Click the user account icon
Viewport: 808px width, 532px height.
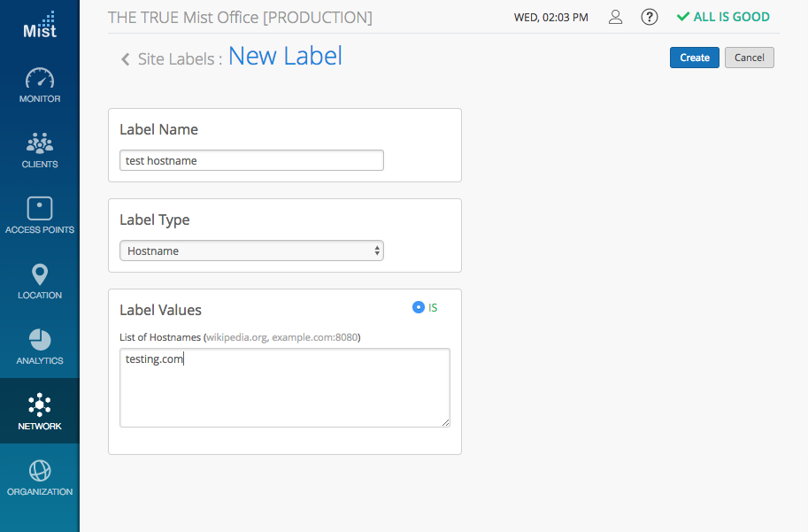coord(616,17)
